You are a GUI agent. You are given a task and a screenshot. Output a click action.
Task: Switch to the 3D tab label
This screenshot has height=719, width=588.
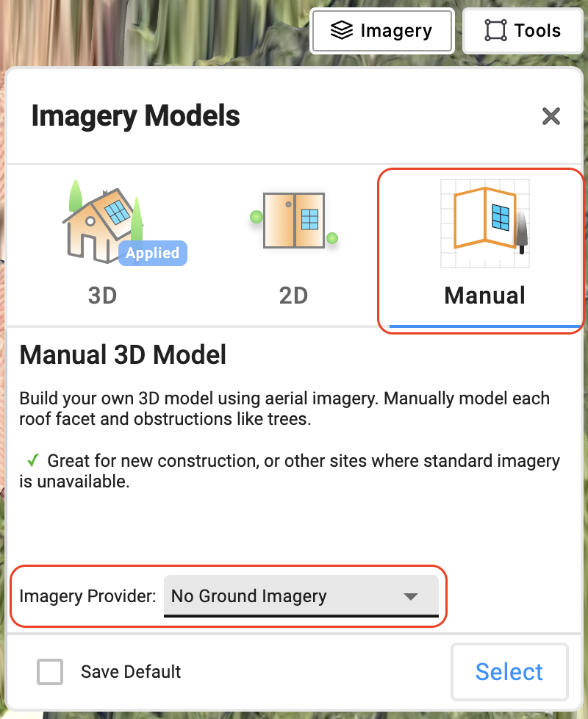click(x=103, y=296)
